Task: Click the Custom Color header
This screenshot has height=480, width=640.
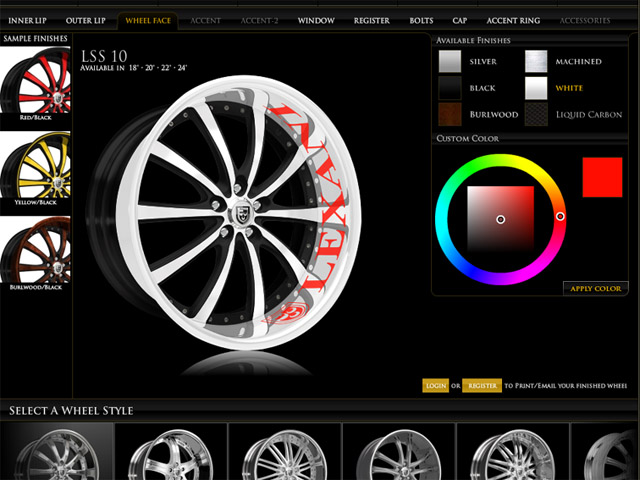Action: (467, 138)
